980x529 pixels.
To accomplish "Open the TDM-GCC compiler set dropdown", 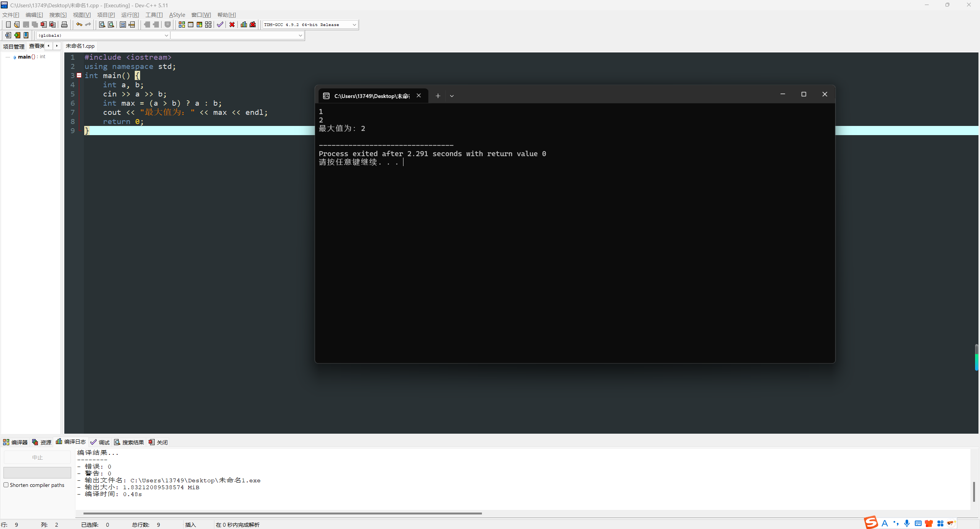I will point(354,24).
